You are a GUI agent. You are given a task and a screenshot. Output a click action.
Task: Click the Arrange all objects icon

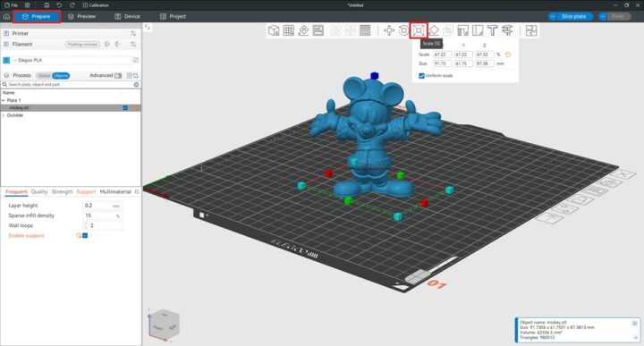(x=318, y=30)
